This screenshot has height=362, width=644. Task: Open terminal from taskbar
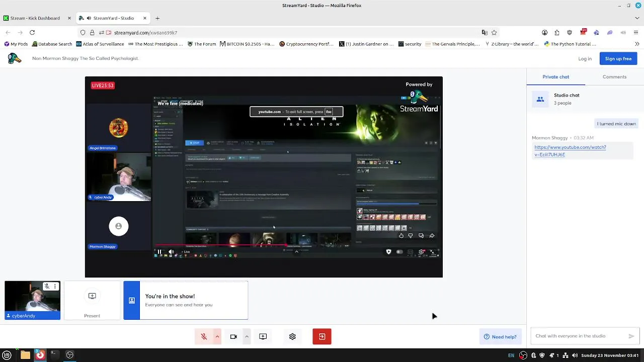54,355
